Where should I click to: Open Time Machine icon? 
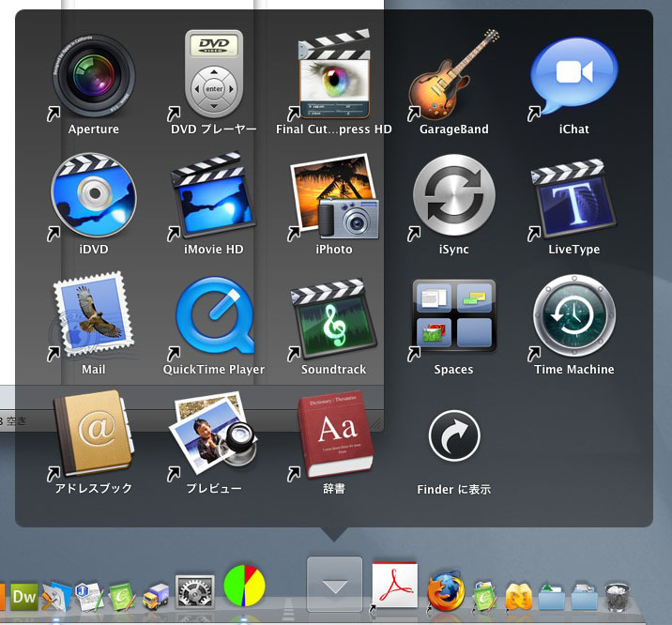pyautogui.click(x=573, y=315)
